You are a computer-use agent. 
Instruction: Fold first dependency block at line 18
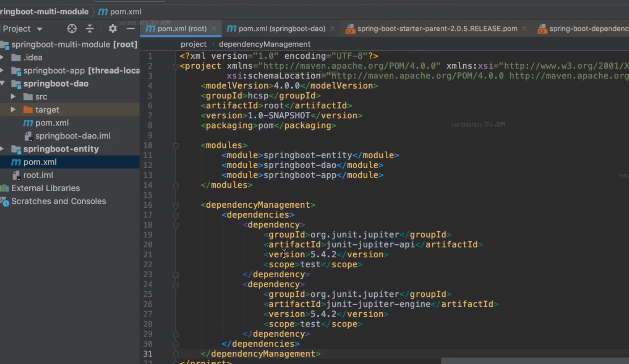tap(176, 225)
